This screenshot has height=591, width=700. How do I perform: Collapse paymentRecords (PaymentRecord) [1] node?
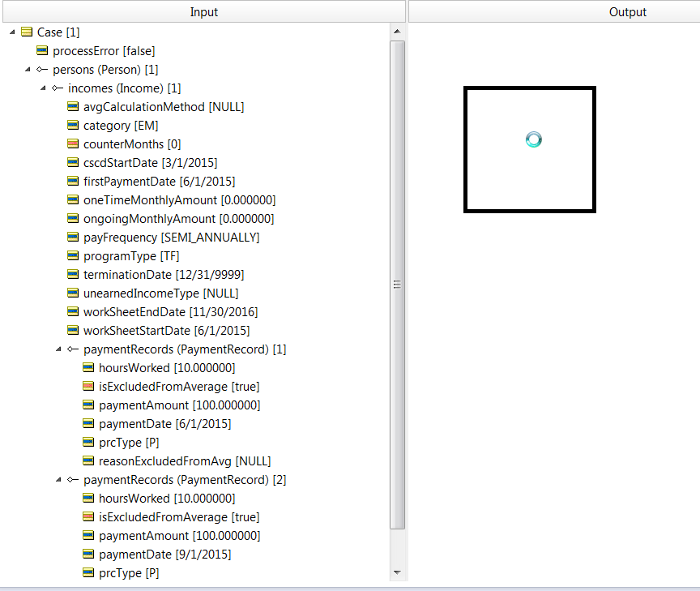coord(58,349)
